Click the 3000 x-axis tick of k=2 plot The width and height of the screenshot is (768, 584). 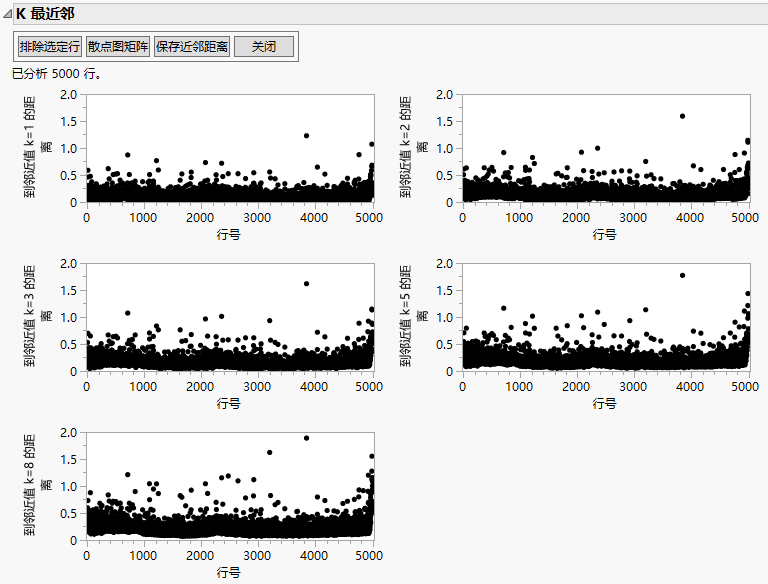pyautogui.click(x=633, y=218)
